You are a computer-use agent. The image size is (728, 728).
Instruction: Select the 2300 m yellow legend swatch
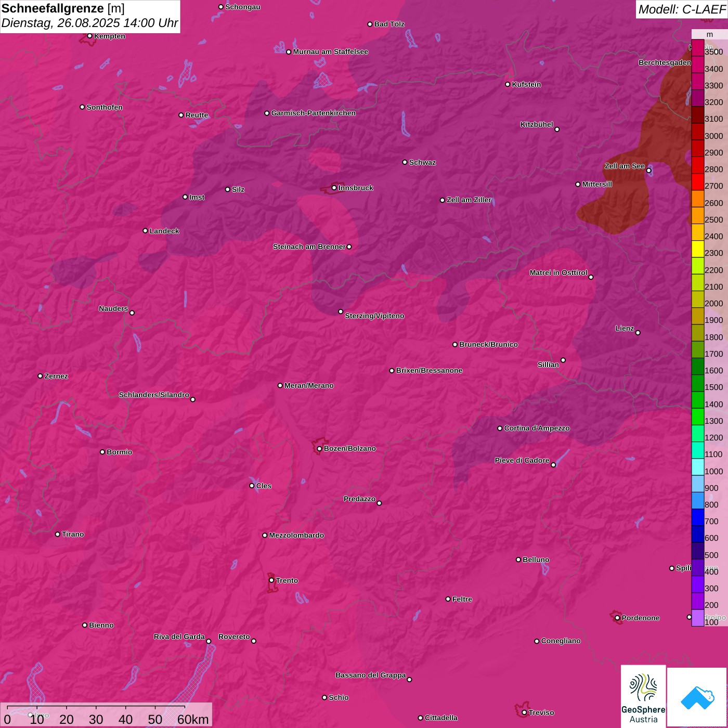coord(698,249)
